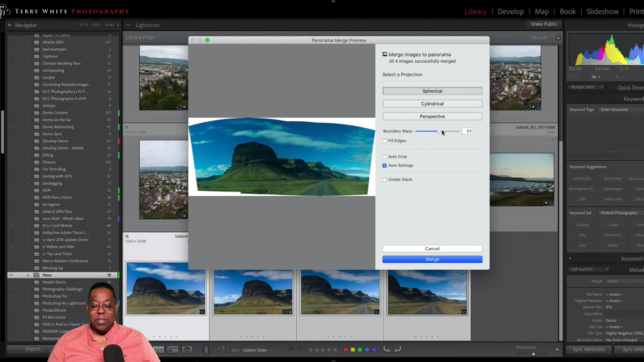The width and height of the screenshot is (644, 362).
Task: Toggle the sort direction A-Z icon
Action: click(x=222, y=349)
